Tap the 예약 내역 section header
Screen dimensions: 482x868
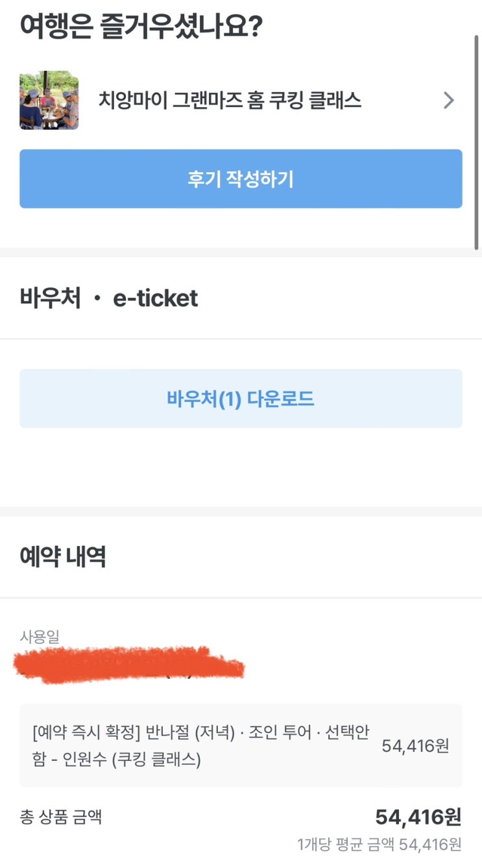click(x=63, y=557)
